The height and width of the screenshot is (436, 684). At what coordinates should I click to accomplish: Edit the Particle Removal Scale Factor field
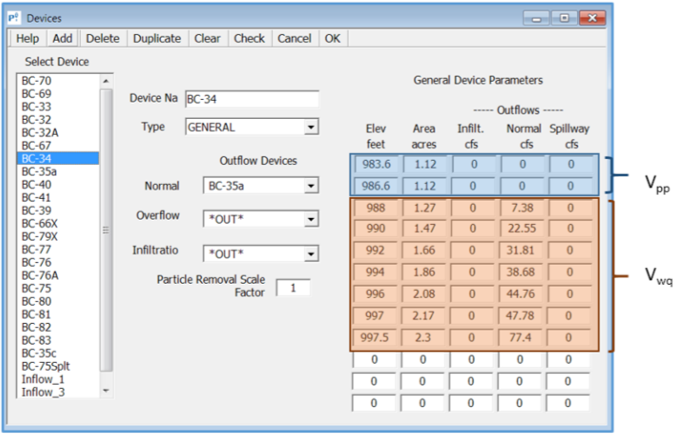point(292,287)
